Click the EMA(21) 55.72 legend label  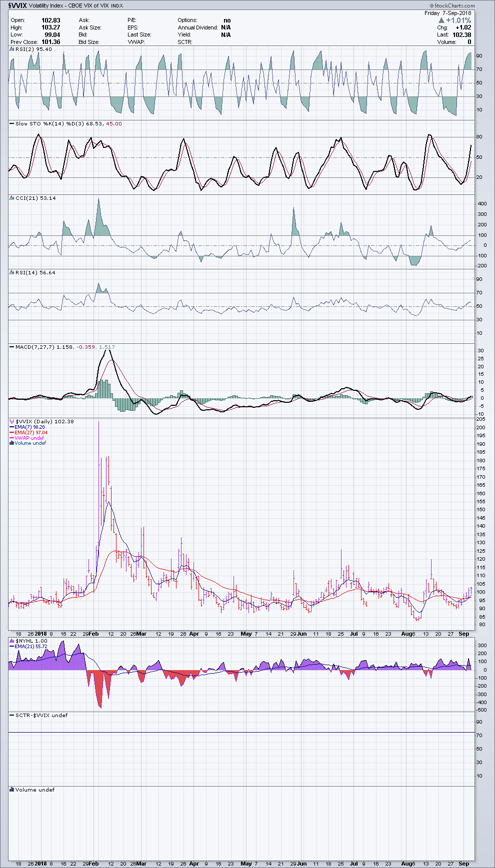tap(31, 647)
